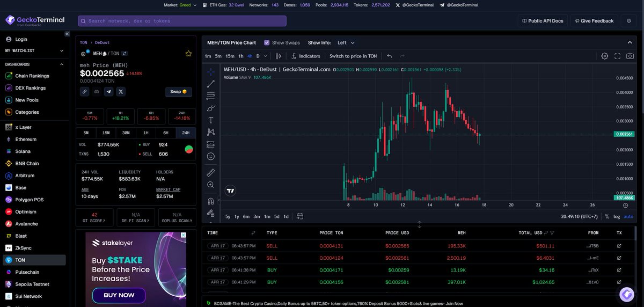Copy the pool link via chain icon
This screenshot has width=644, height=307.
(85, 92)
